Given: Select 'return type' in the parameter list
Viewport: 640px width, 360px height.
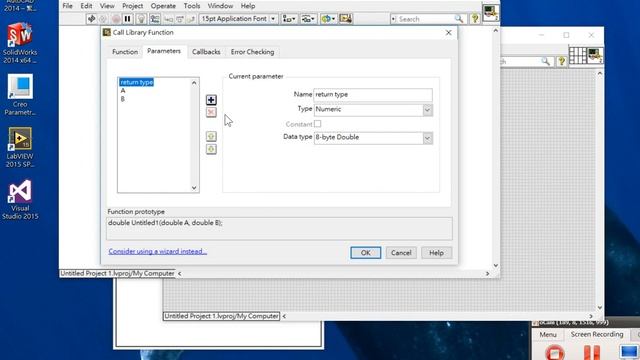Looking at the screenshot, I should pos(137,82).
